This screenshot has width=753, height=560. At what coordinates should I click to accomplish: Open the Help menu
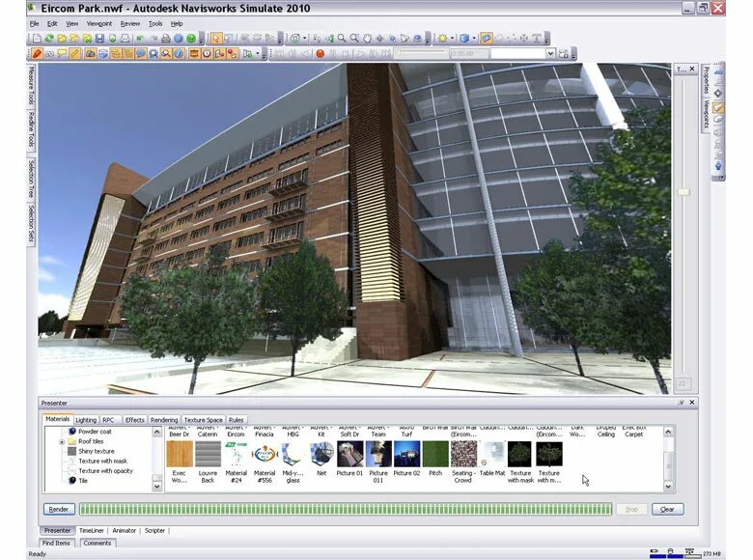(x=177, y=23)
